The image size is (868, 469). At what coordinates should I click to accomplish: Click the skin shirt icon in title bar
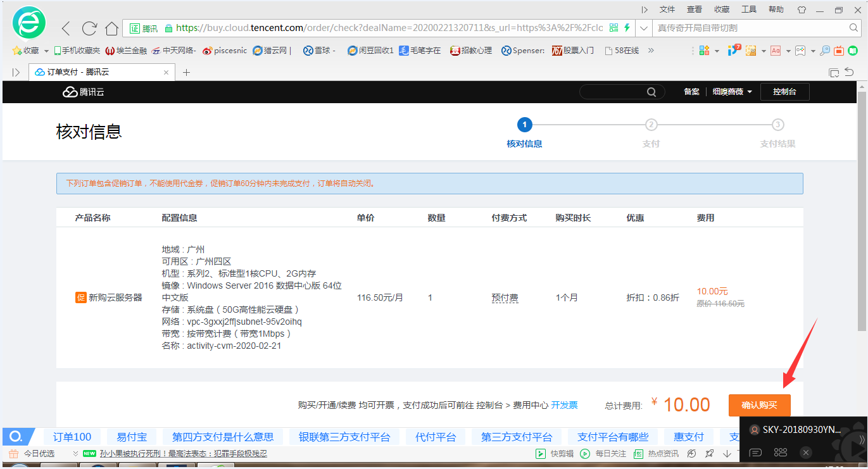click(802, 9)
